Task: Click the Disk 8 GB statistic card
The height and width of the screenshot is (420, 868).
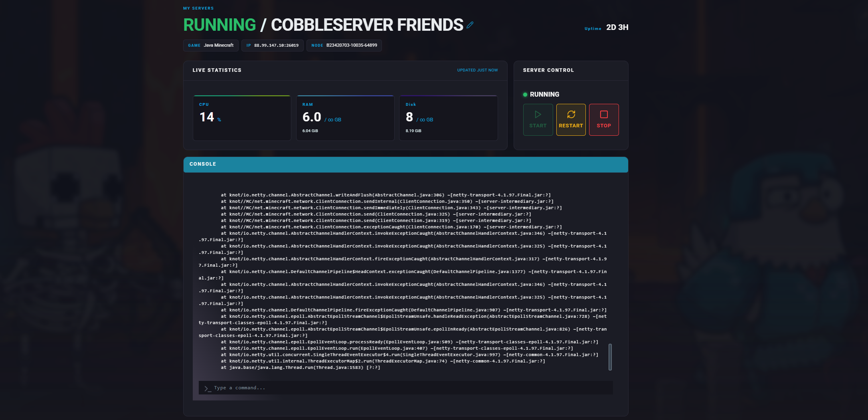Action: (449, 118)
